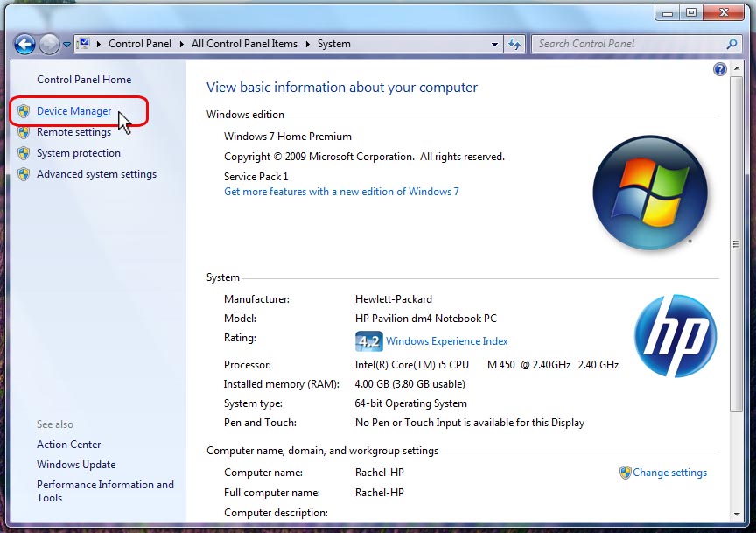Open Device Manager link
756x533 pixels.
73,111
